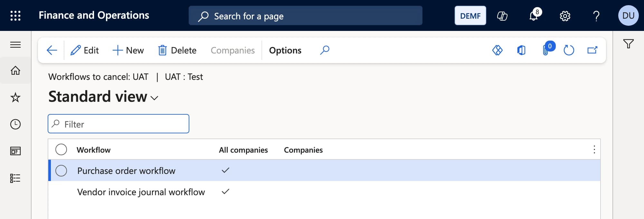Click the Edit button
The height and width of the screenshot is (219, 644).
[x=84, y=50]
